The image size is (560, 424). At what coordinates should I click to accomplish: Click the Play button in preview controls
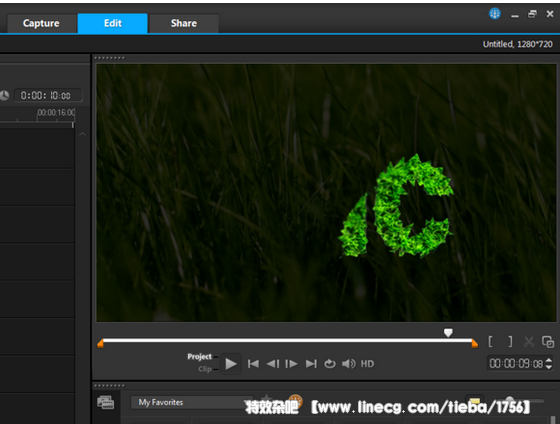click(231, 364)
